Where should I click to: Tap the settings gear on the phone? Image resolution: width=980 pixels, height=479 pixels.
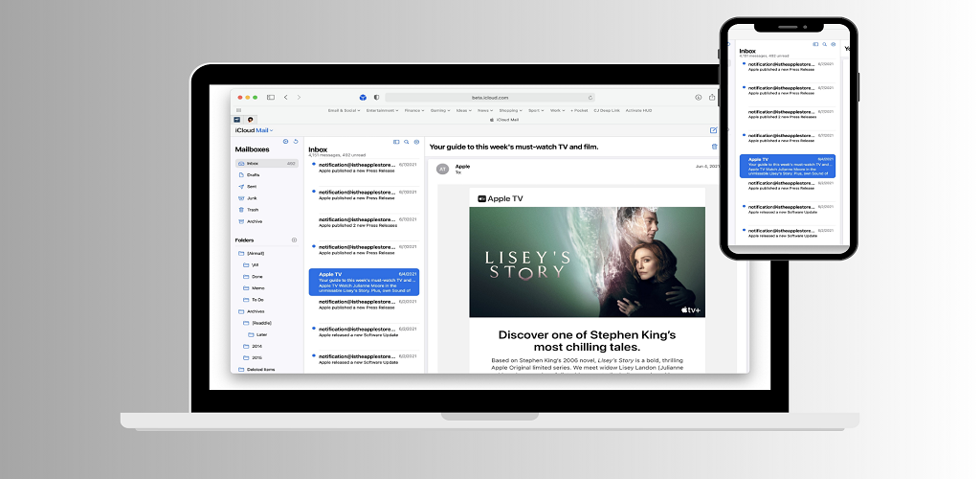(x=834, y=44)
